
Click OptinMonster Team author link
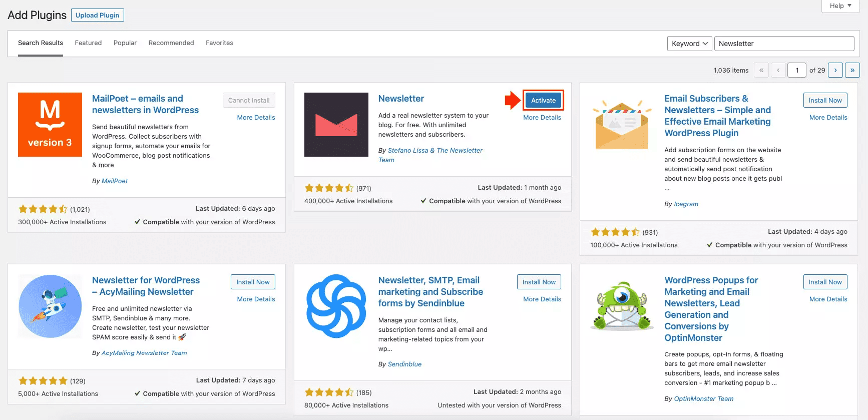703,398
